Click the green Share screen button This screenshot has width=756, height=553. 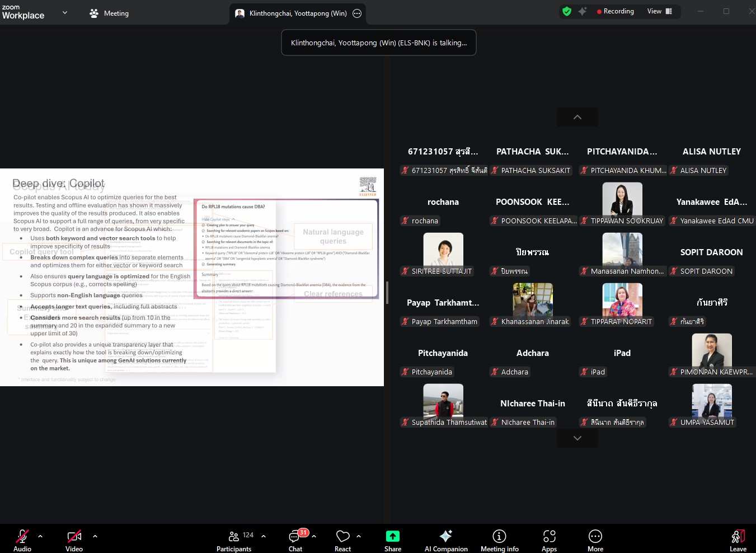coord(393,540)
